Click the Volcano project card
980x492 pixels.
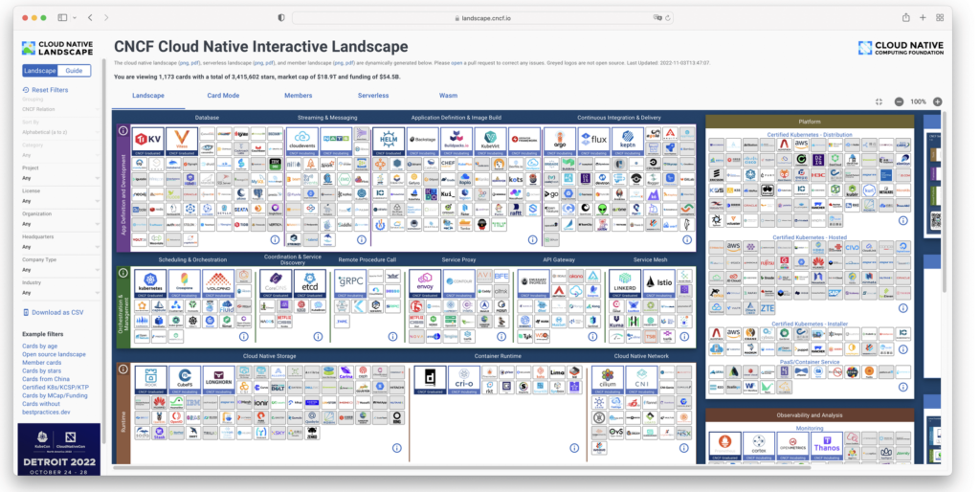218,283
